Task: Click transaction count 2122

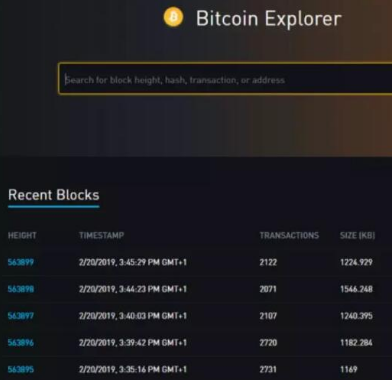Action: click(268, 262)
